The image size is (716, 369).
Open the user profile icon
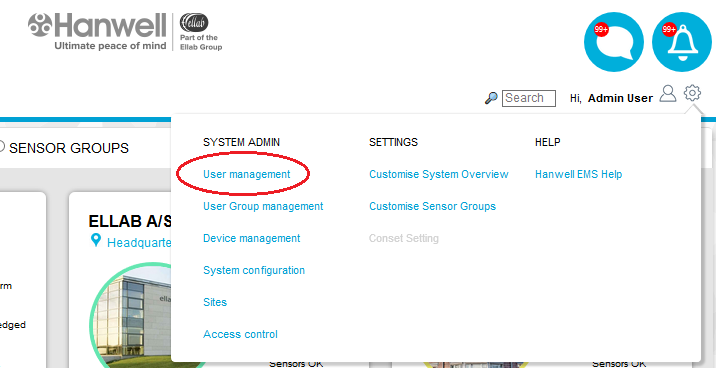click(668, 93)
